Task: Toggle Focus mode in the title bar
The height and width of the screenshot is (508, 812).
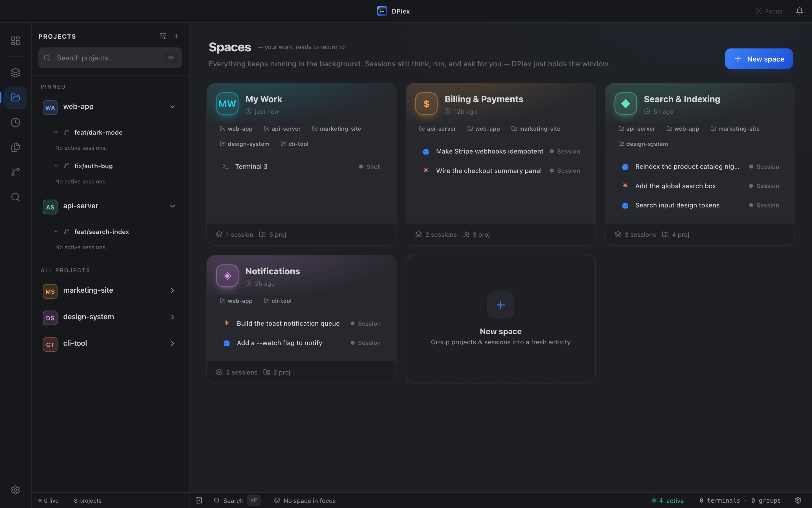Action: [769, 11]
